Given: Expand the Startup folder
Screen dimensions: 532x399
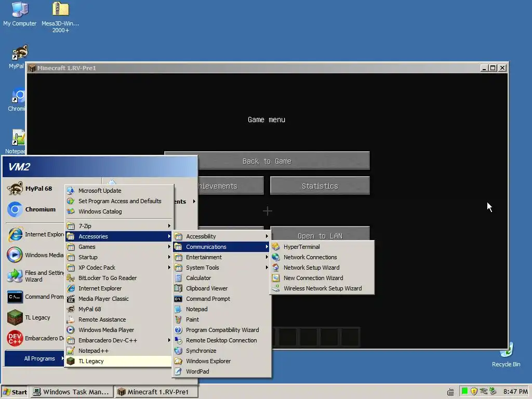Looking at the screenshot, I should click(x=118, y=257).
